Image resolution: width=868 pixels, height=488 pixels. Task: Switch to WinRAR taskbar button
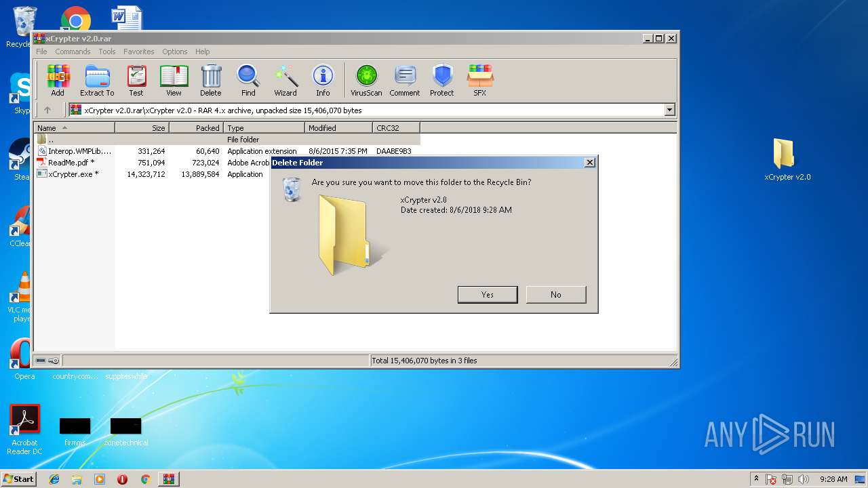pos(168,479)
